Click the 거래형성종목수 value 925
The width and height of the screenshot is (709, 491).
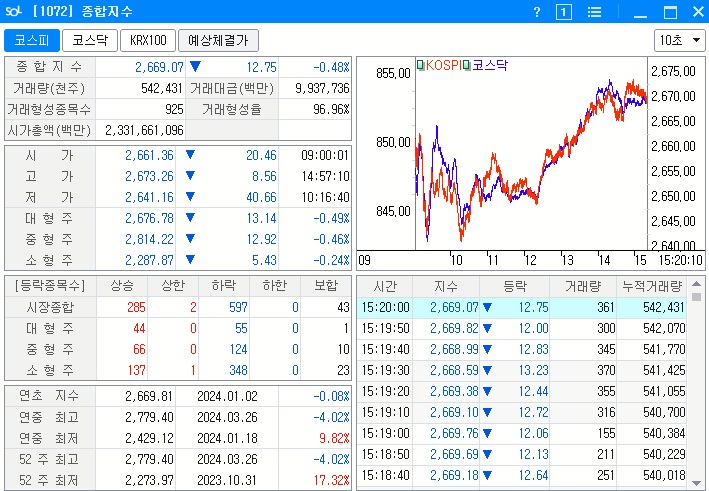point(175,109)
